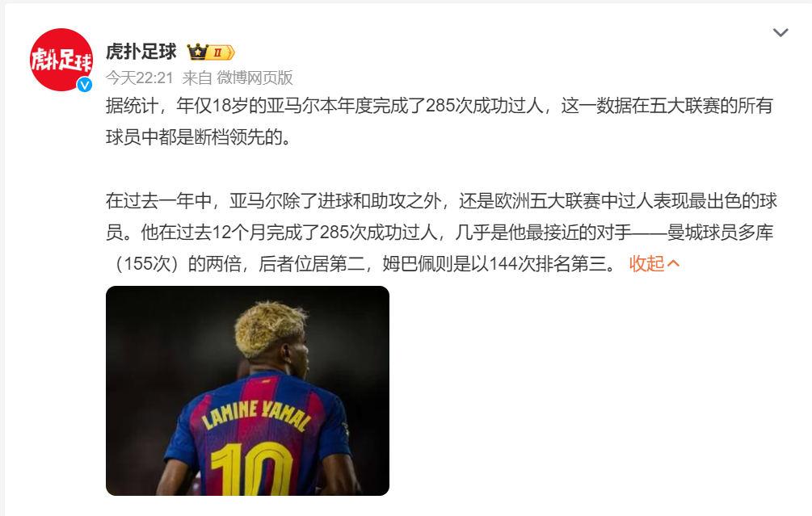Open the 虎扑足球 round avatar
The width and height of the screenshot is (812, 516).
click(61, 60)
